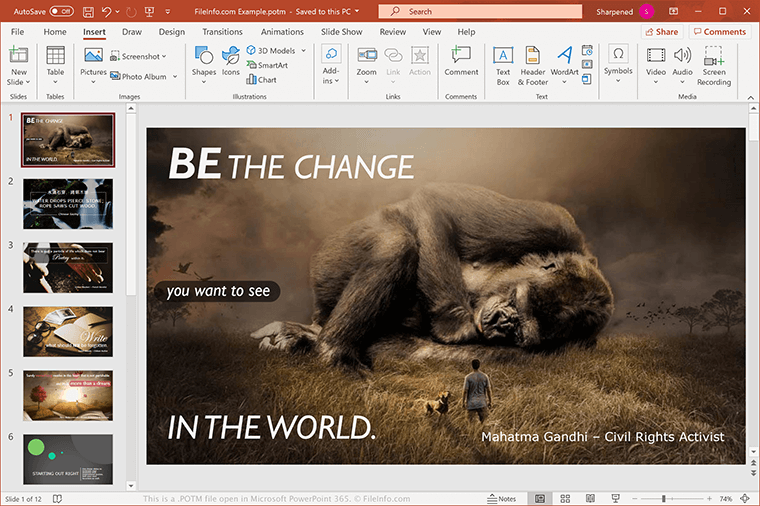This screenshot has width=760, height=506.
Task: Switch to Slide Sorter view
Action: [565, 498]
